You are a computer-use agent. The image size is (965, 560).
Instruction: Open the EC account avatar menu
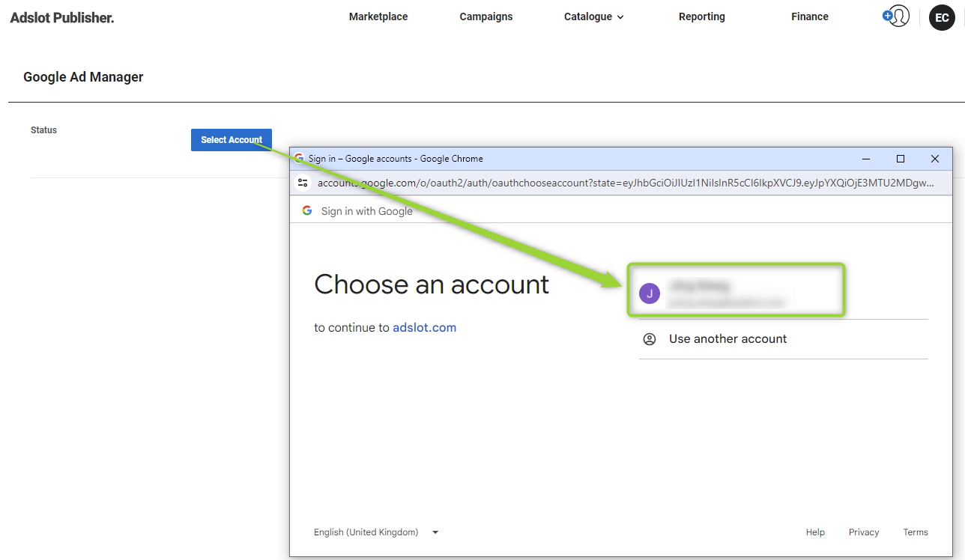pyautogui.click(x=942, y=18)
